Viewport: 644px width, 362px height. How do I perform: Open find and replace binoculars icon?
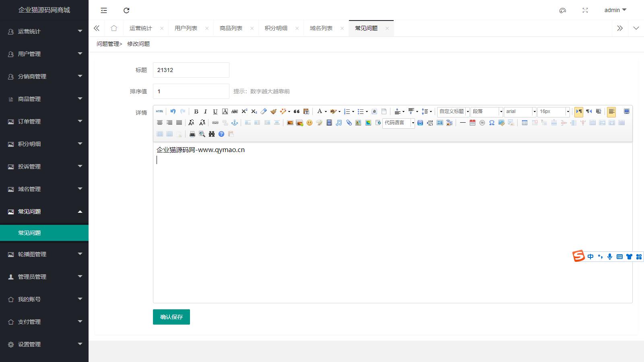(x=211, y=134)
